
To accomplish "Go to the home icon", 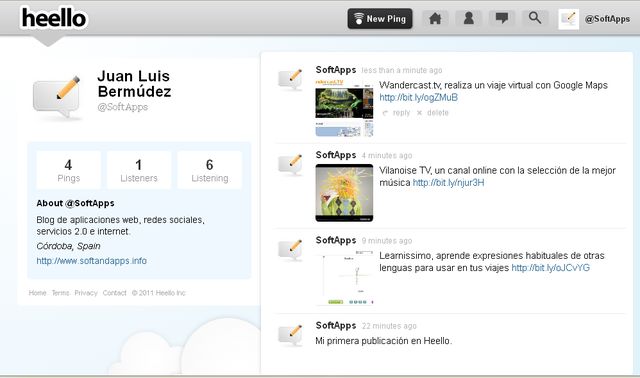I will (435, 18).
